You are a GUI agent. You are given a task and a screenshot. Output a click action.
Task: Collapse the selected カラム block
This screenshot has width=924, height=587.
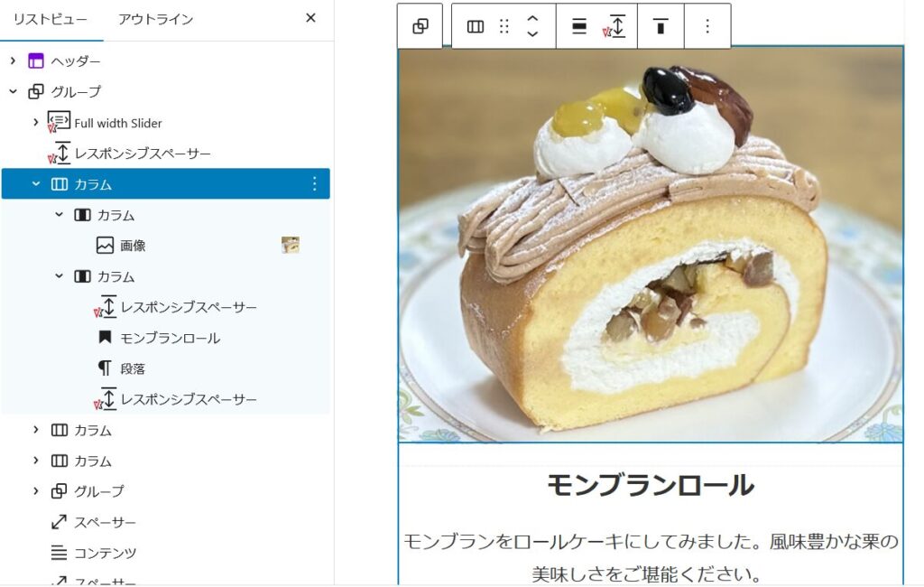(x=36, y=183)
